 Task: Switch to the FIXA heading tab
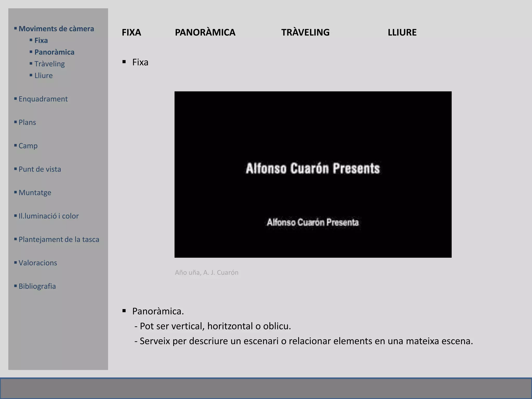[x=131, y=32]
